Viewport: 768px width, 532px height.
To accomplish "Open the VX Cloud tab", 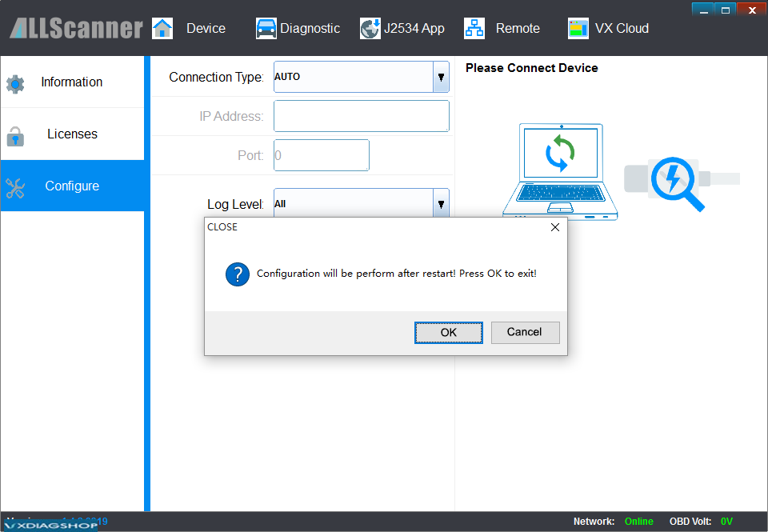I will 622,29.
